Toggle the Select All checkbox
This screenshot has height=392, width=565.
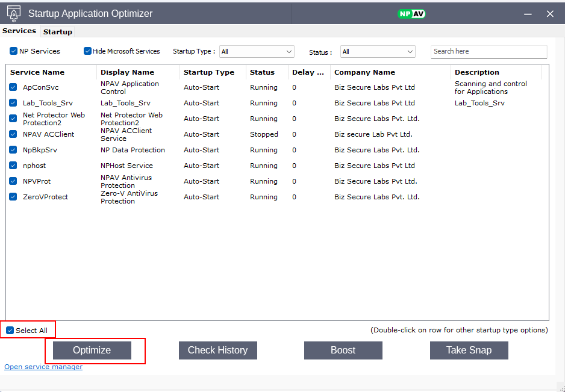pos(10,330)
